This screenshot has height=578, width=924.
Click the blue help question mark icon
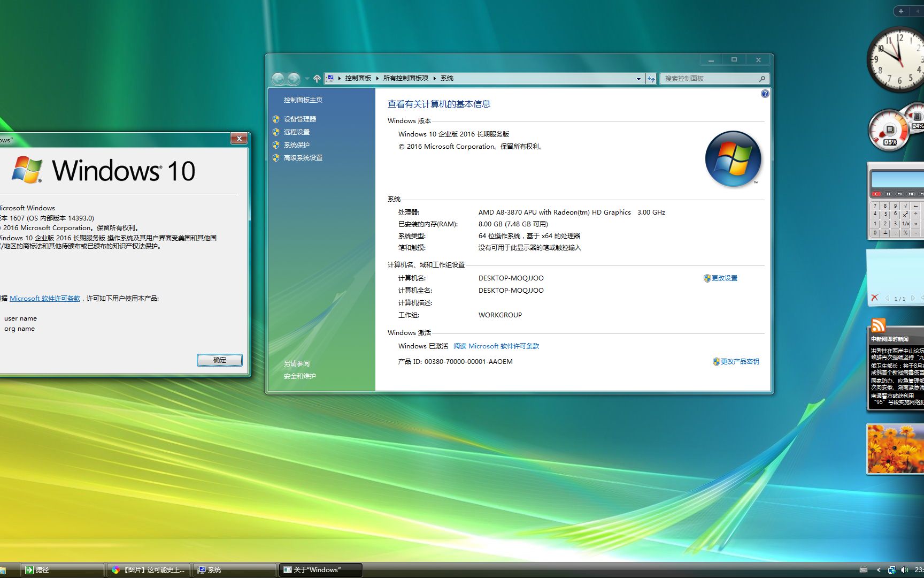coord(765,93)
